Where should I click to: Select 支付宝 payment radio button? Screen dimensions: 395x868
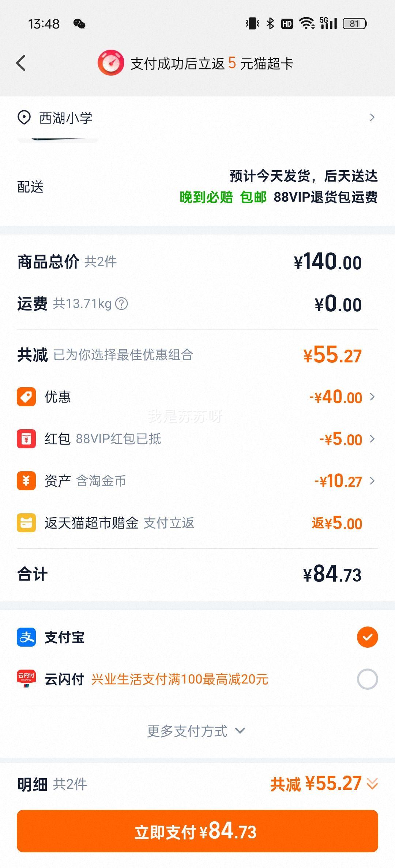pos(367,637)
